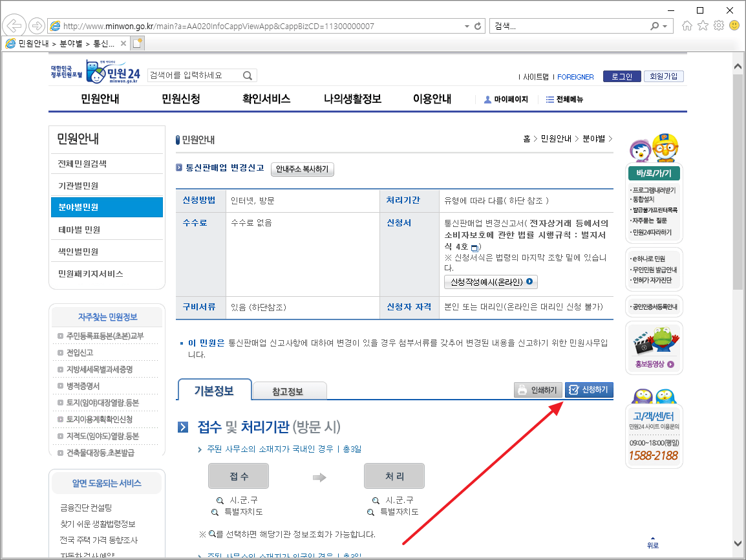Select 전체민원검색 in the sidebar
The width and height of the screenshot is (746, 560).
click(107, 164)
